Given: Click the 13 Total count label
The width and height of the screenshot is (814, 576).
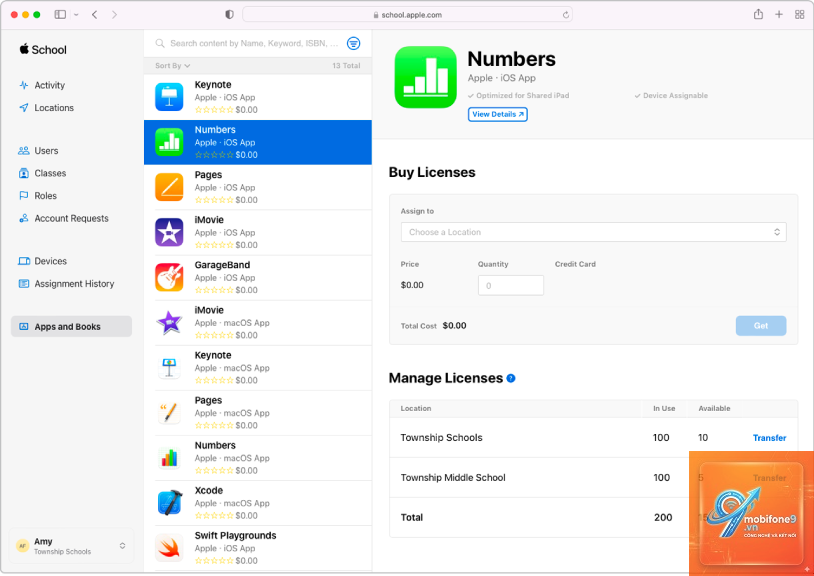Looking at the screenshot, I should click(x=346, y=66).
